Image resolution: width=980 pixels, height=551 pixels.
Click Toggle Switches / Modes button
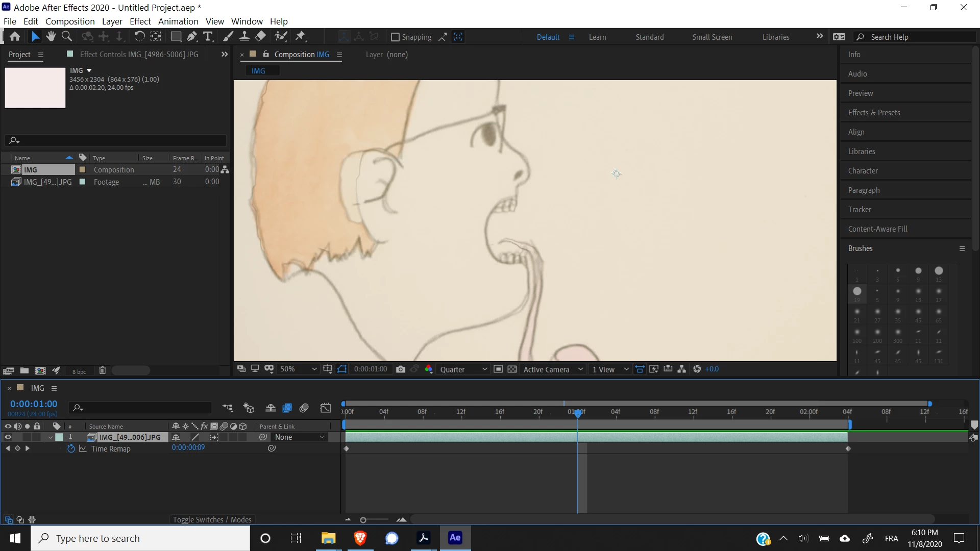click(212, 519)
